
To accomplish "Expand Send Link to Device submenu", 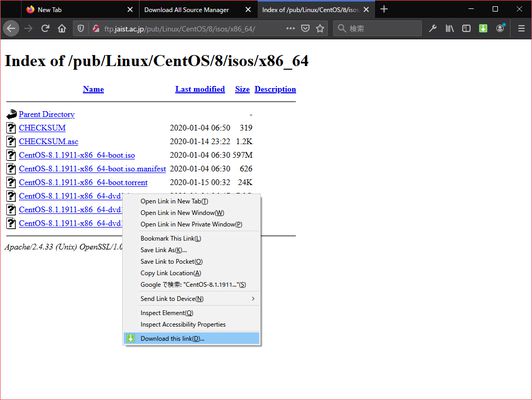I will 192,299.
